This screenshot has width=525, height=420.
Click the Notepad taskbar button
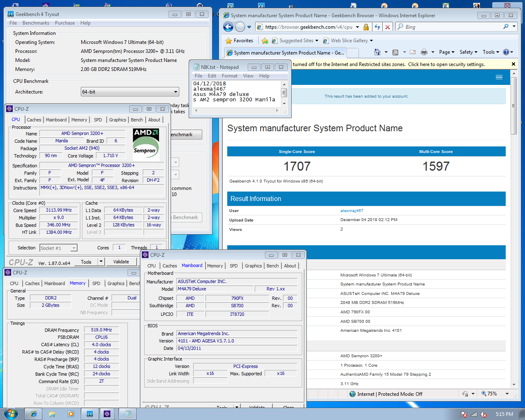(128, 414)
